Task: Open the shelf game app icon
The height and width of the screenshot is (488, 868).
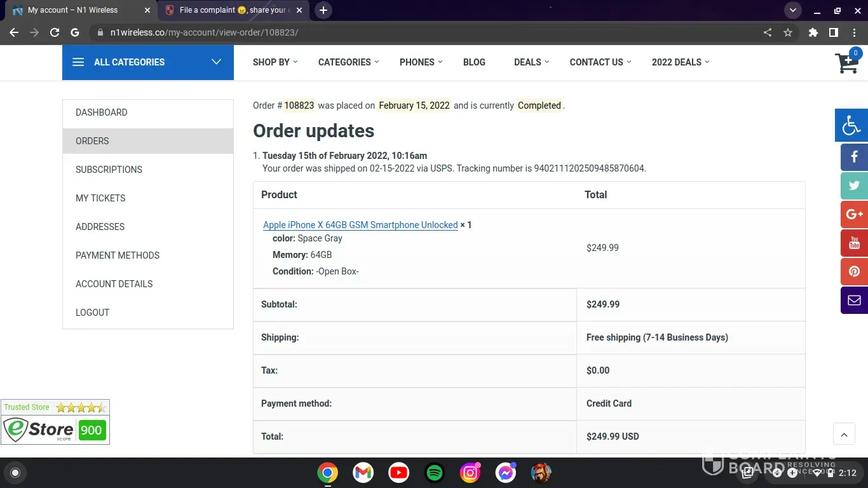Action: [541, 473]
